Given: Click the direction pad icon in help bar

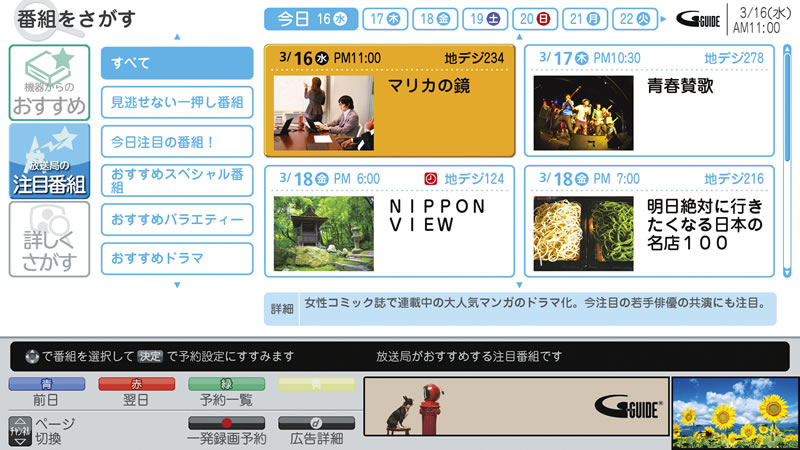Looking at the screenshot, I should coord(32,356).
